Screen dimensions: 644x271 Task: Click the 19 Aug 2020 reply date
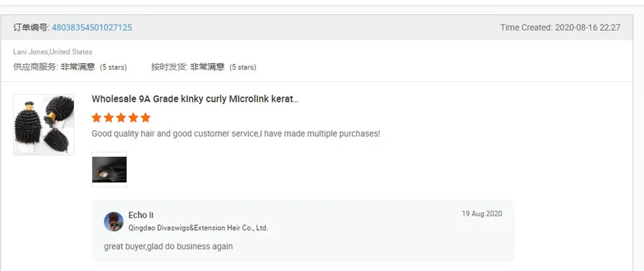point(482,214)
